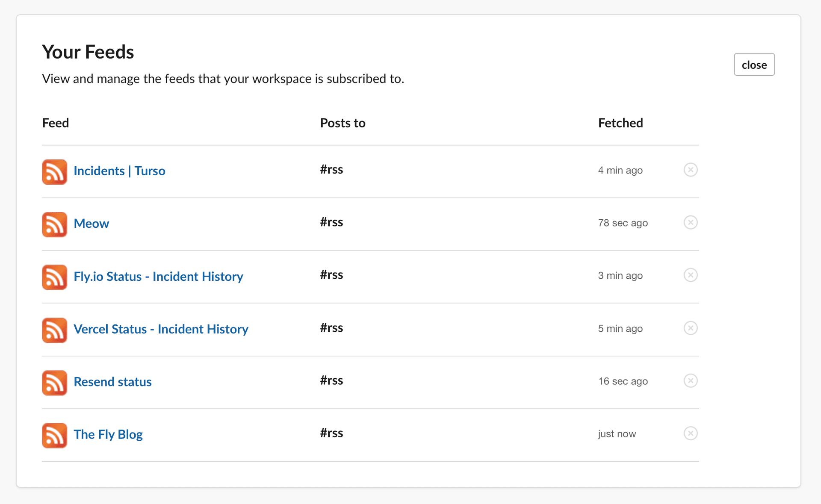This screenshot has width=821, height=504.
Task: Click the #rss channel for Resend status
Action: click(331, 380)
